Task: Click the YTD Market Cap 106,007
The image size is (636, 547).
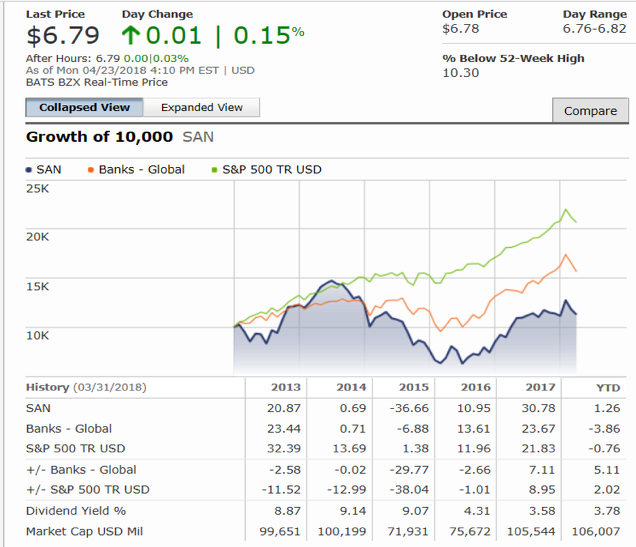Action: (596, 532)
